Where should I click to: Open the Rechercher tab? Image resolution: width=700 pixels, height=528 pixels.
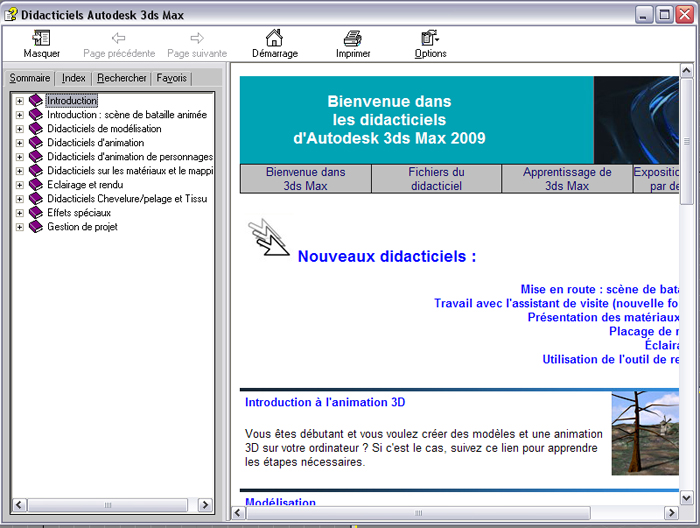click(121, 78)
